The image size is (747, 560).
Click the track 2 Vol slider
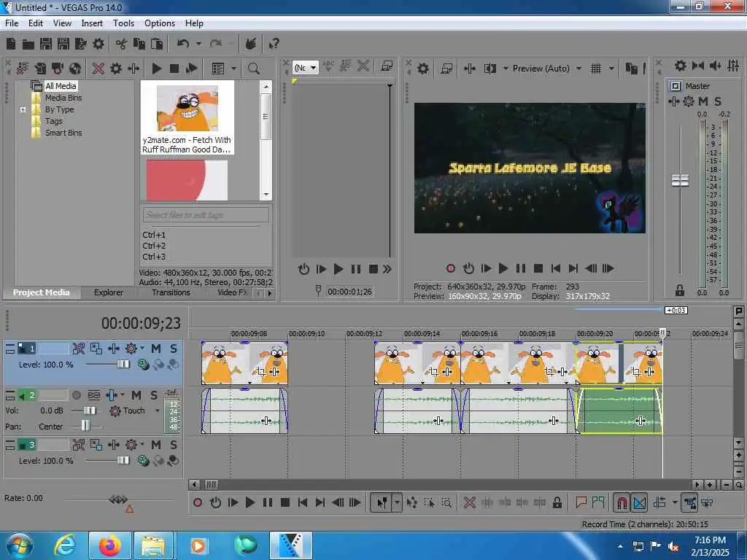(89, 411)
